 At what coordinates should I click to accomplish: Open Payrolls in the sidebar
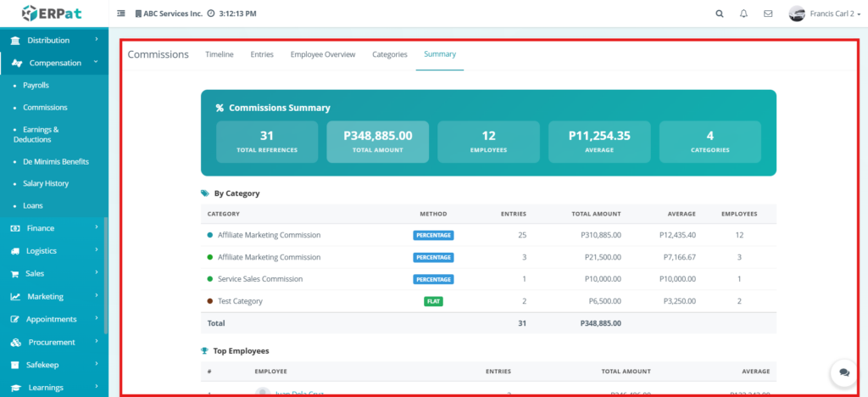36,86
